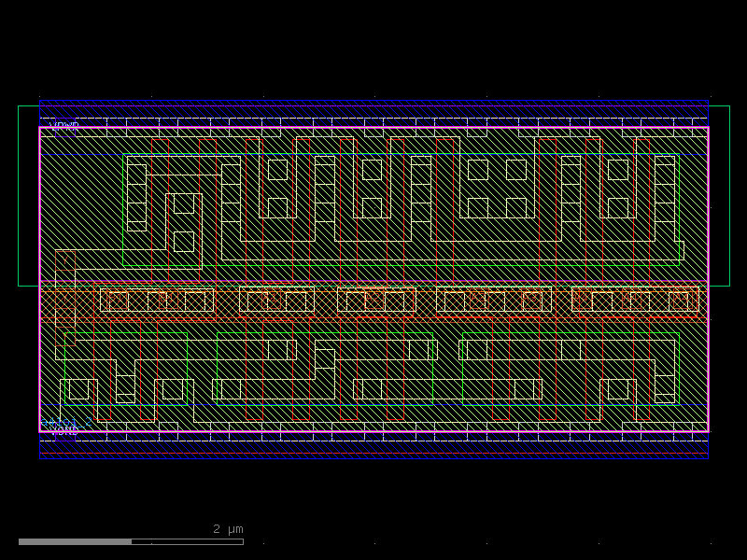Select the VGND ground rail label

tap(63, 430)
